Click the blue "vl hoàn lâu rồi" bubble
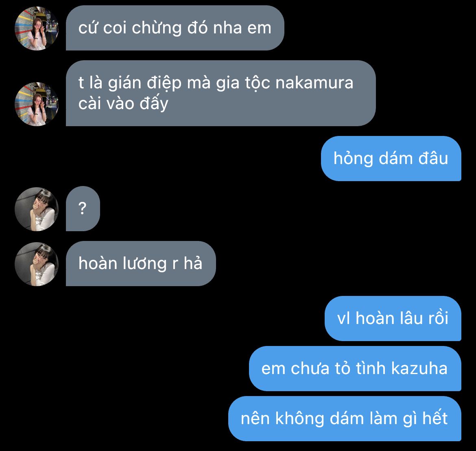476x451 pixels. click(x=393, y=318)
